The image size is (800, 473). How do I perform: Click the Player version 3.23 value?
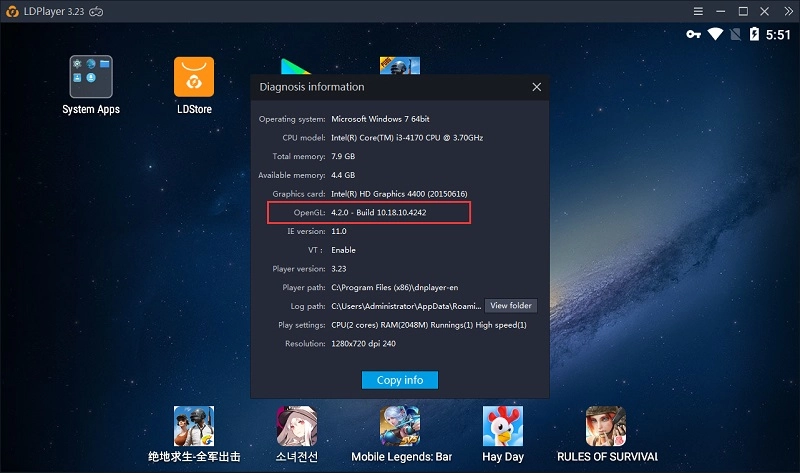[339, 269]
